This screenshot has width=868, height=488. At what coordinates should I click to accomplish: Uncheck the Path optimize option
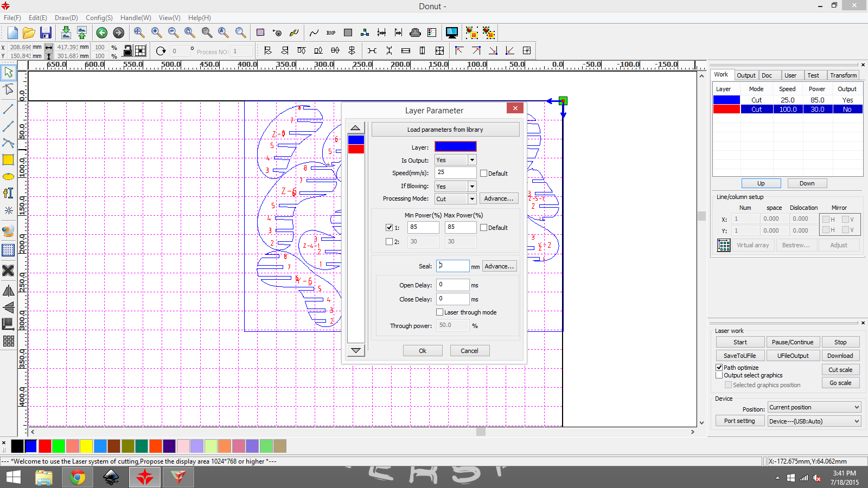point(719,368)
